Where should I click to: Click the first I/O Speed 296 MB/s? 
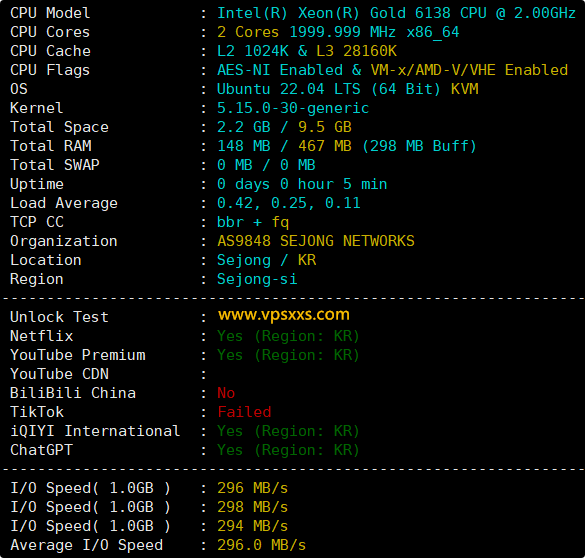[x=253, y=488]
